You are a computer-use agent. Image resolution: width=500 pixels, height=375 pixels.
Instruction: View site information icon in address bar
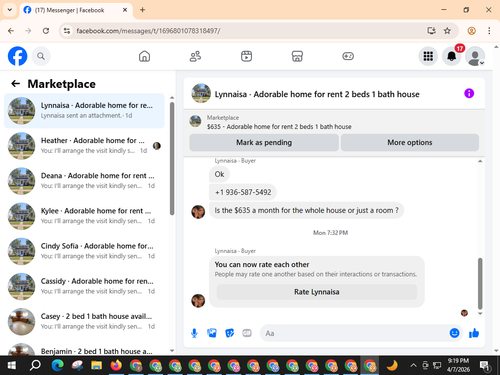[67, 31]
